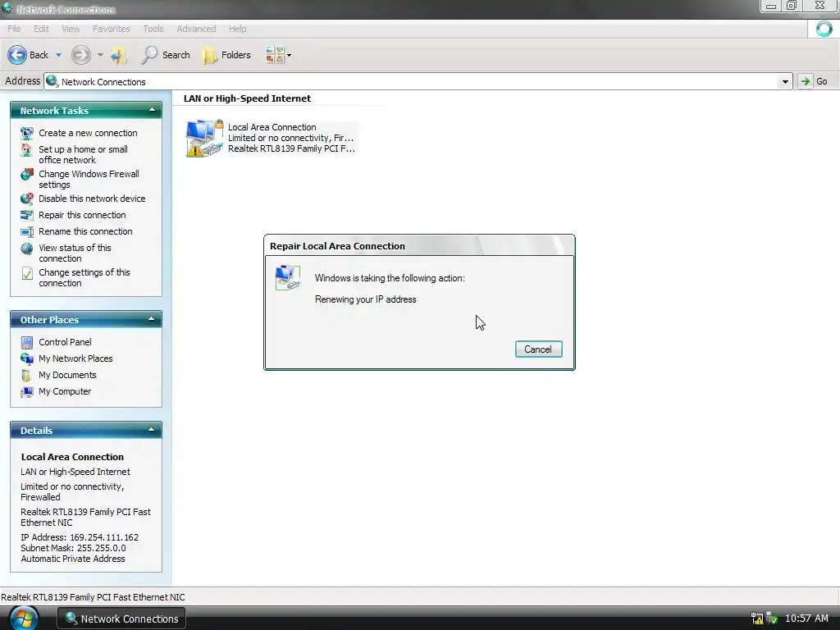Toggle the Folders pane button
The height and width of the screenshot is (630, 840).
226,55
